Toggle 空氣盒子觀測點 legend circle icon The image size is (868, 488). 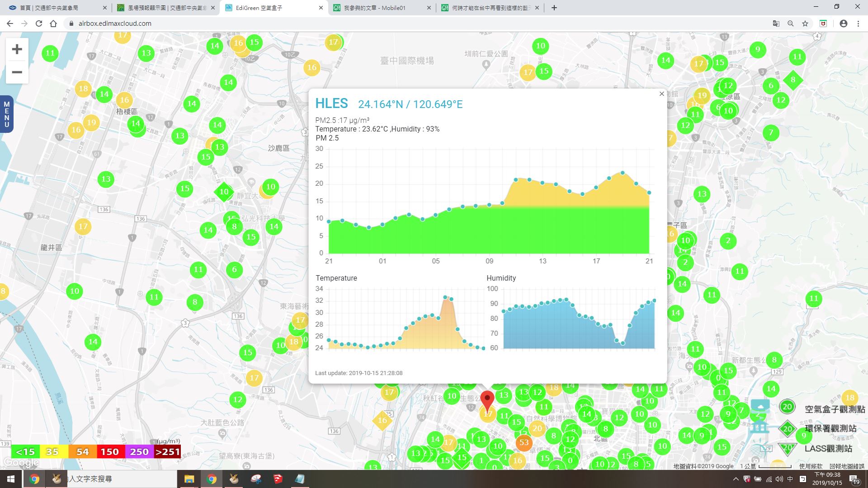point(787,407)
